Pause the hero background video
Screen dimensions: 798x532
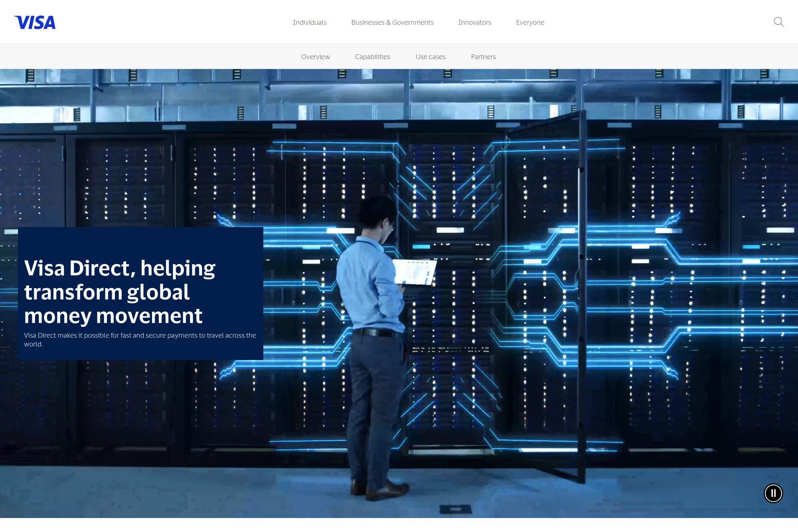[773, 493]
